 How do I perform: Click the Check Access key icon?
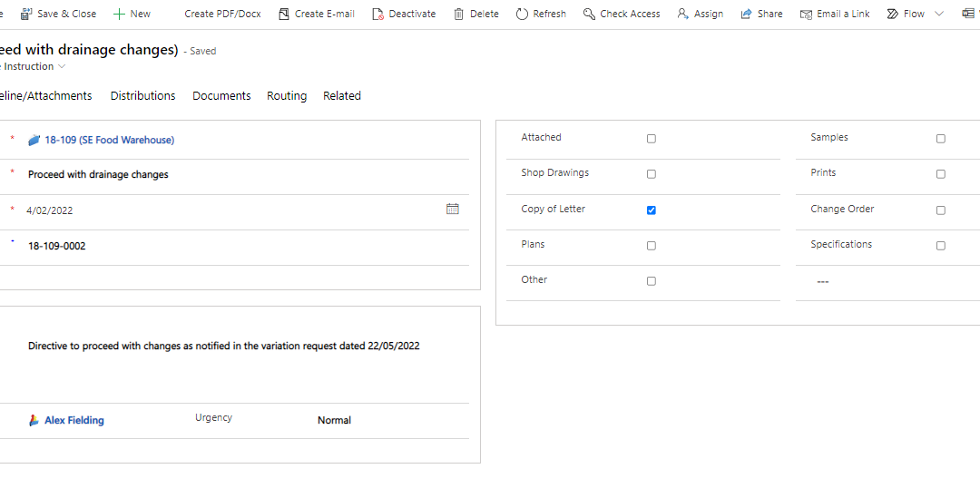590,14
